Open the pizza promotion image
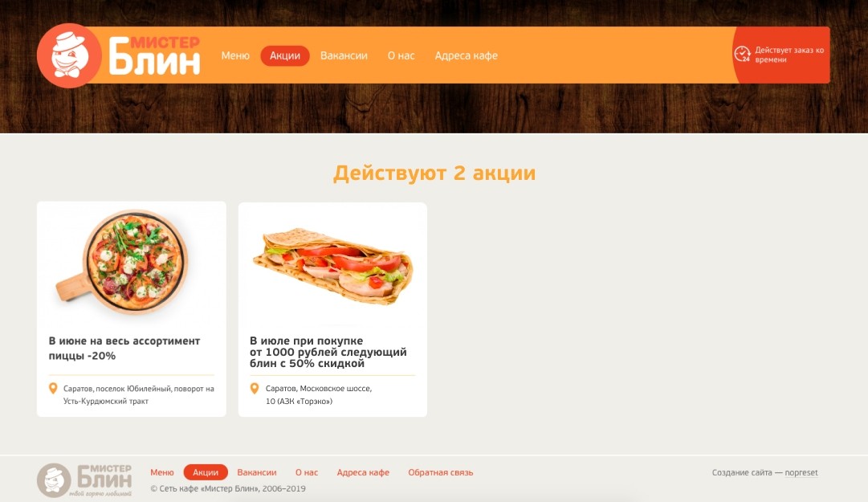Screen dimensions: 868x502 pos(123,262)
